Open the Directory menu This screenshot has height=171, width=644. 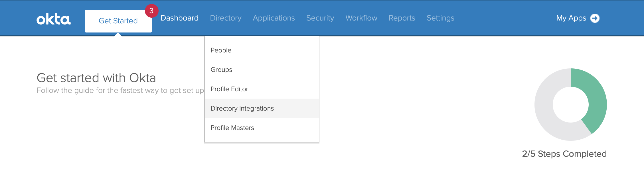coord(226,18)
